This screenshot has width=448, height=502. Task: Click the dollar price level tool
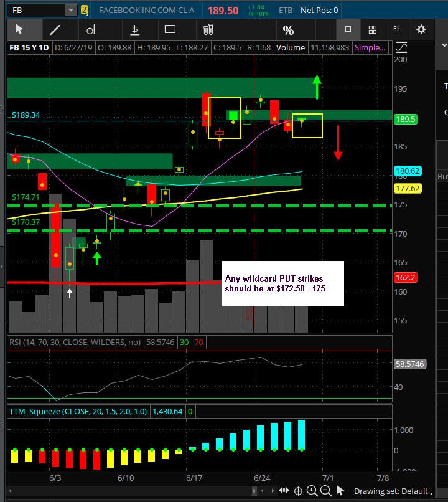pos(135,30)
